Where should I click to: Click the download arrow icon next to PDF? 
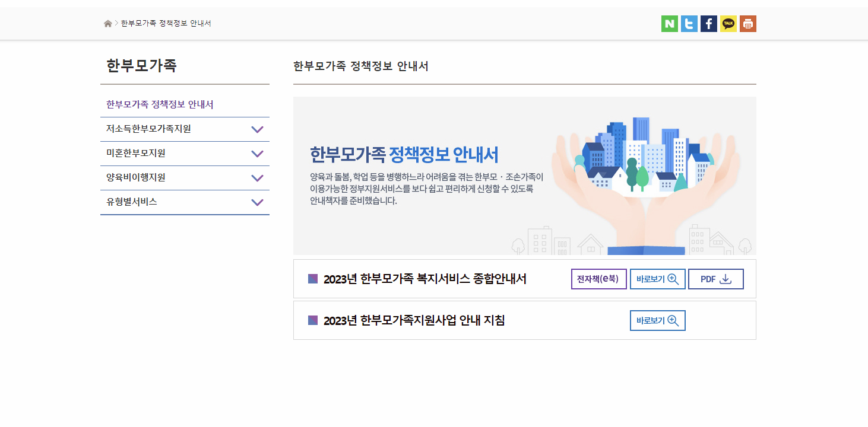pyautogui.click(x=727, y=279)
